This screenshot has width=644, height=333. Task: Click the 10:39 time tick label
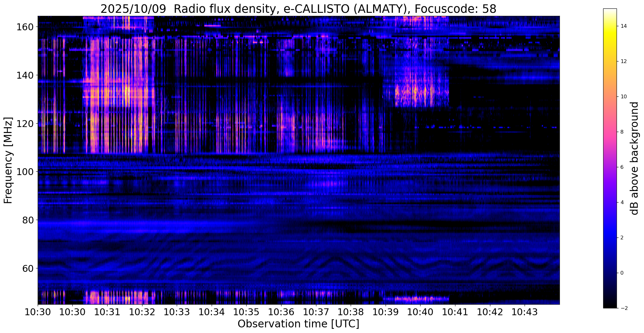pos(386,312)
